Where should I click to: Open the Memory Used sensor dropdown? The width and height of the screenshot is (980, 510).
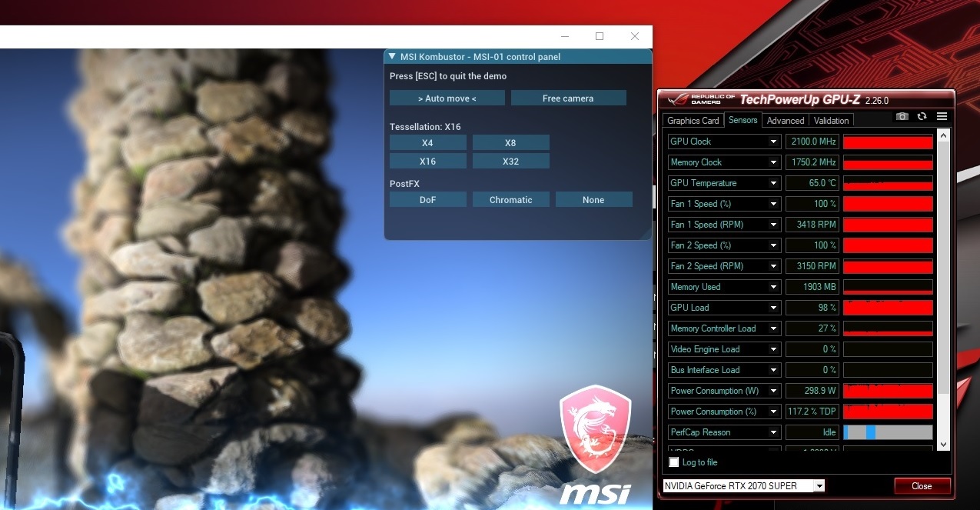click(774, 287)
